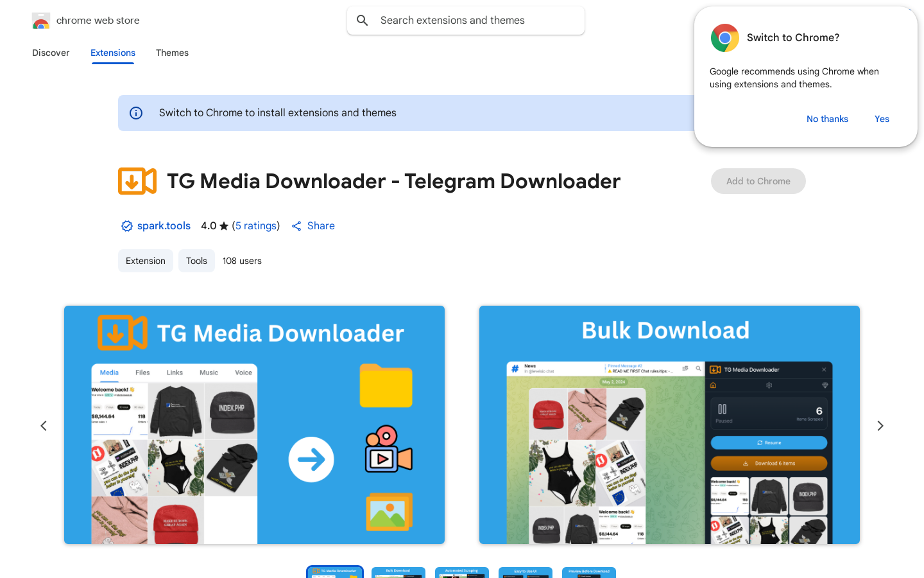Click the 4.0 star rating
Screen dimensions: 924x578
[x=214, y=226]
